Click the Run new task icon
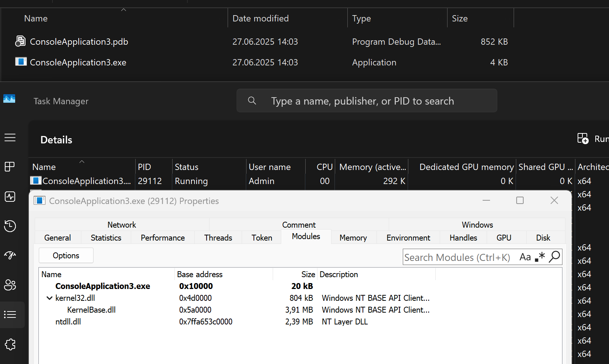 click(x=583, y=139)
